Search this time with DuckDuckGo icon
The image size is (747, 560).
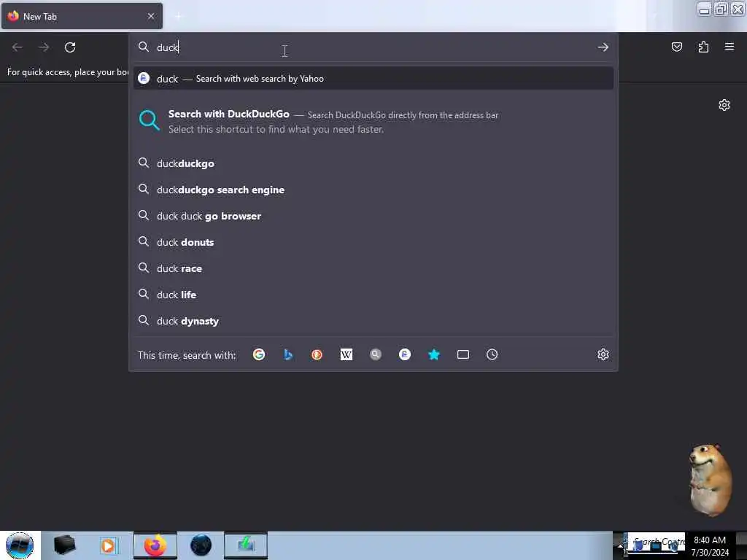click(x=317, y=354)
